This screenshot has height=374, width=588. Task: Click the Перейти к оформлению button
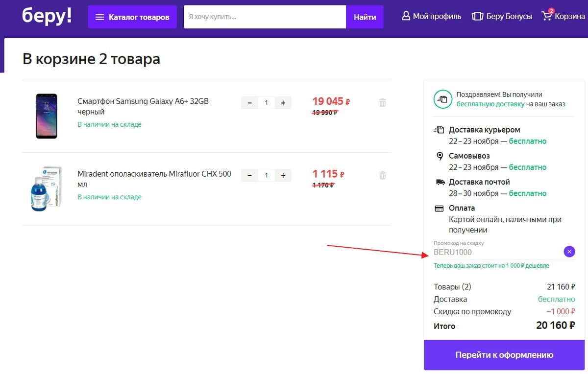(x=504, y=355)
